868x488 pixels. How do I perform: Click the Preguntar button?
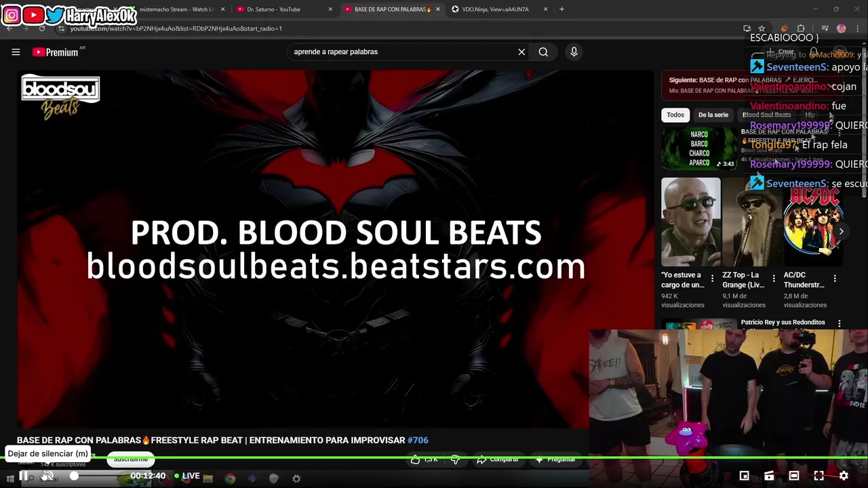(555, 460)
